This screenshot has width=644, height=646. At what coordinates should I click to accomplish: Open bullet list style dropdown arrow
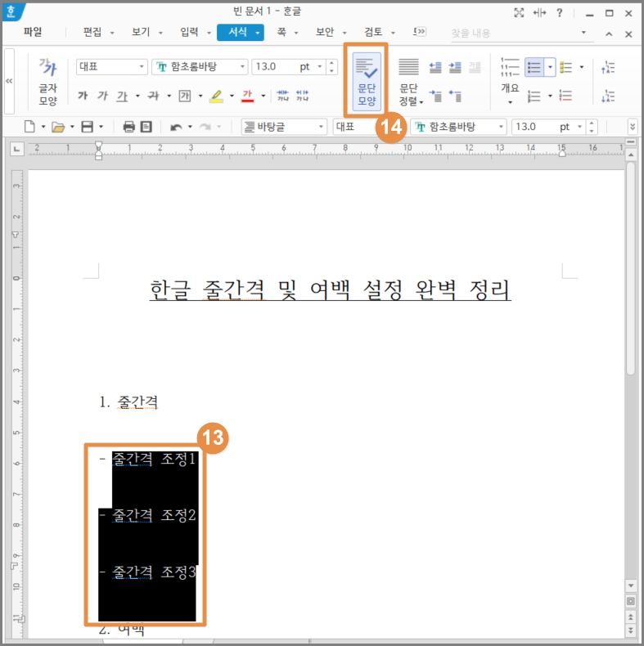click(550, 67)
